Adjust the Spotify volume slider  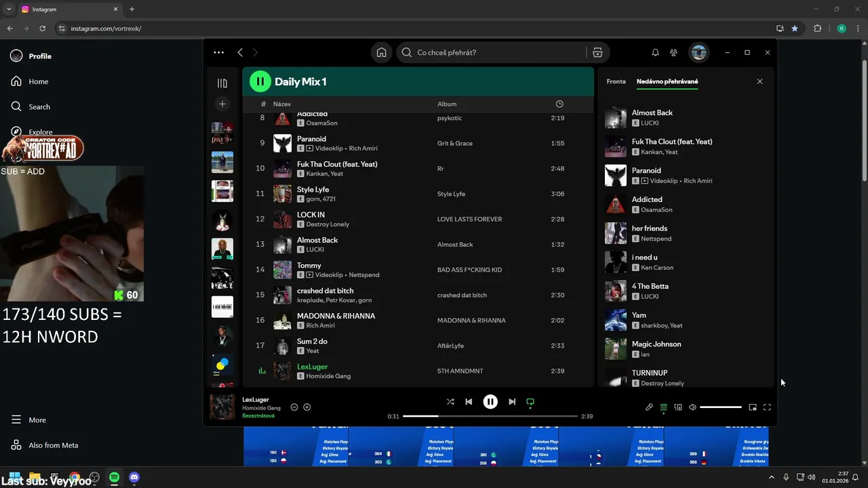pos(721,407)
